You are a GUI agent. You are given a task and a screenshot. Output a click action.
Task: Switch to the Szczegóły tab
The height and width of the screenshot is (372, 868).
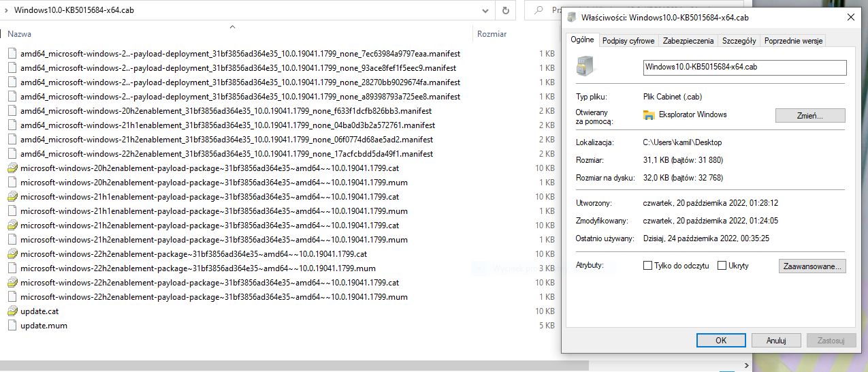[739, 41]
